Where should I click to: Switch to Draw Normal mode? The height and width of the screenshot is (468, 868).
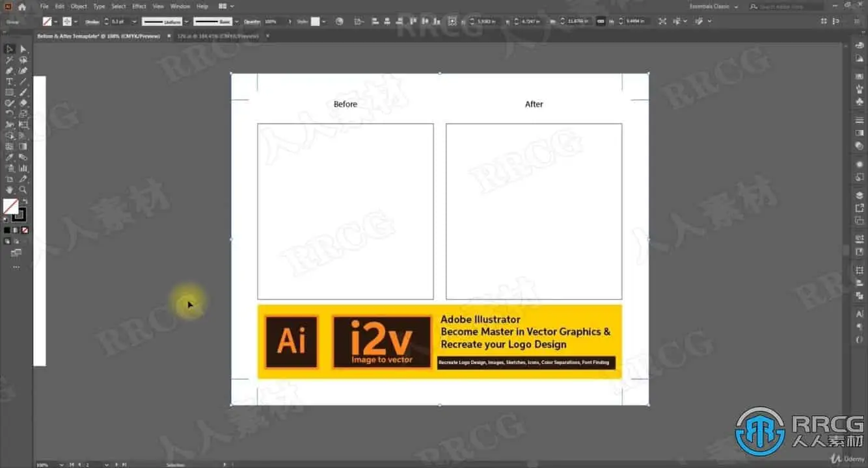click(7, 241)
